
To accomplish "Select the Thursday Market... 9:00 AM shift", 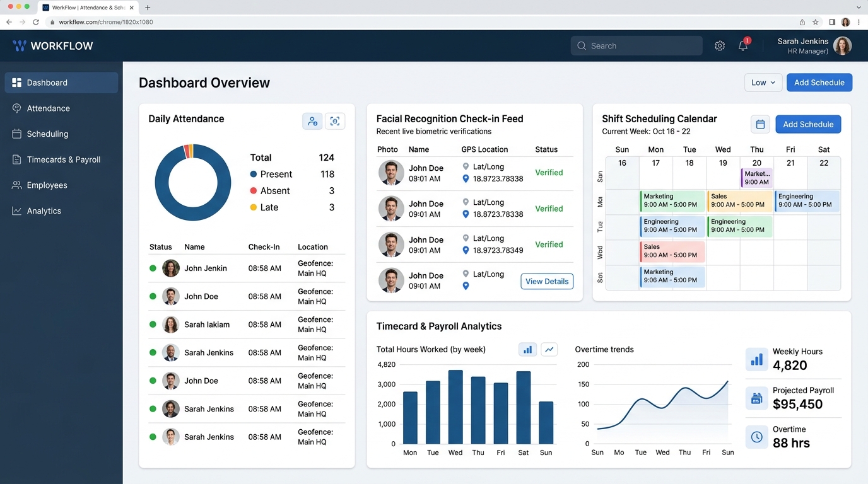I will click(756, 178).
